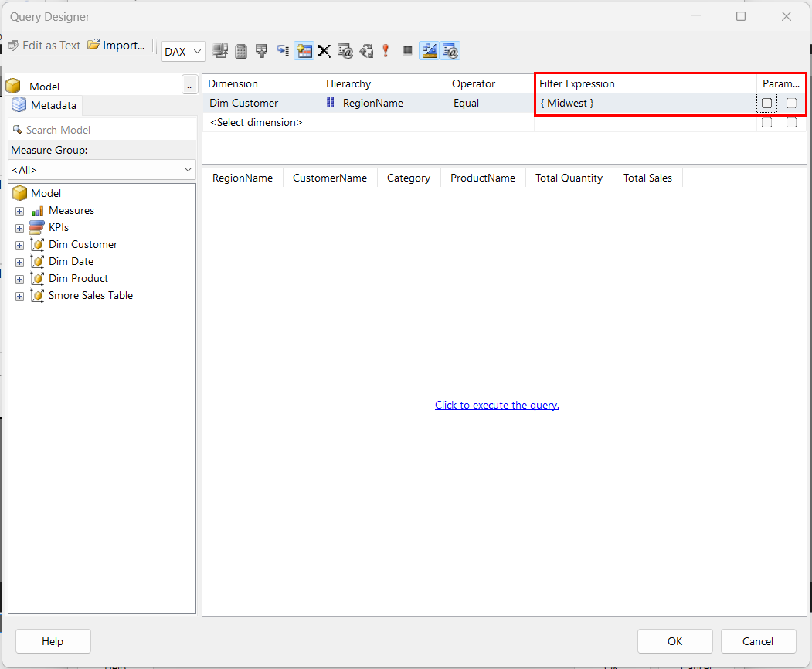812x669 pixels.
Task: Toggle the Show Empty Cells toolbar icon
Action: coord(262,51)
